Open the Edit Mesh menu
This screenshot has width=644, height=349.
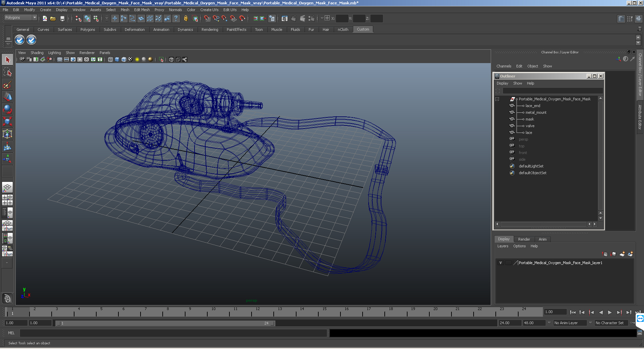[142, 10]
